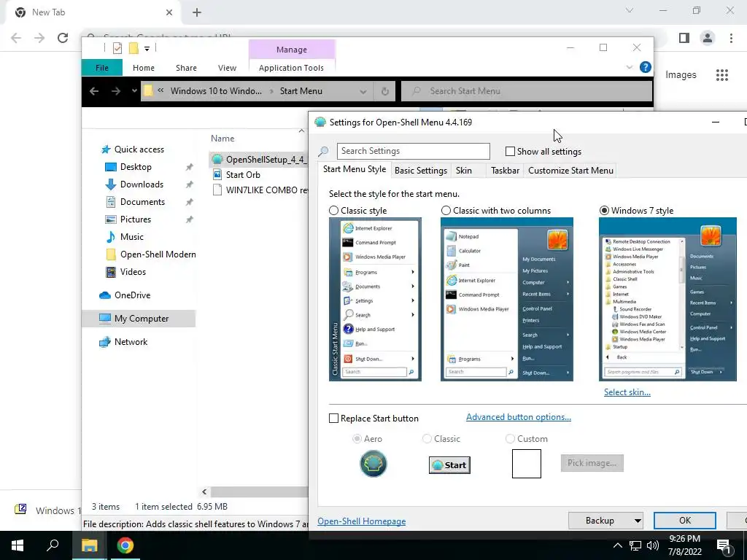The height and width of the screenshot is (560, 747).
Task: Click the new folder icon in Explorer title bar
Action: pyautogui.click(x=134, y=48)
